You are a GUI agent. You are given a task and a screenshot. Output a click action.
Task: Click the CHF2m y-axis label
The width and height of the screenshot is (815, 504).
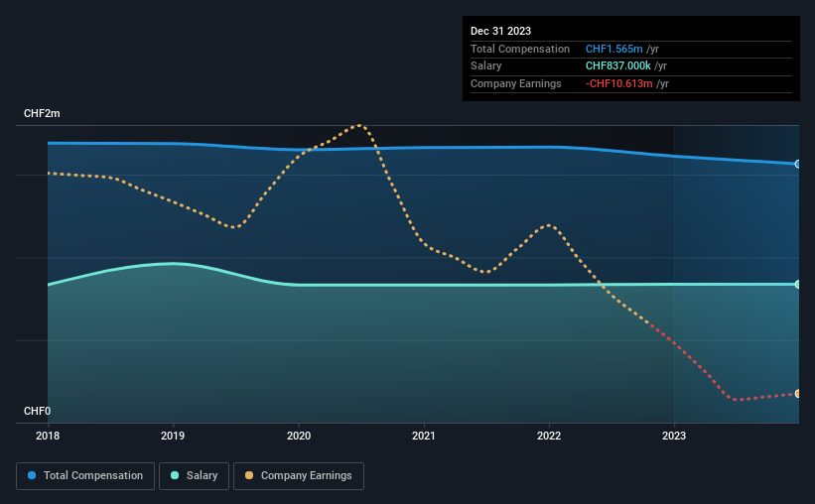pos(42,113)
